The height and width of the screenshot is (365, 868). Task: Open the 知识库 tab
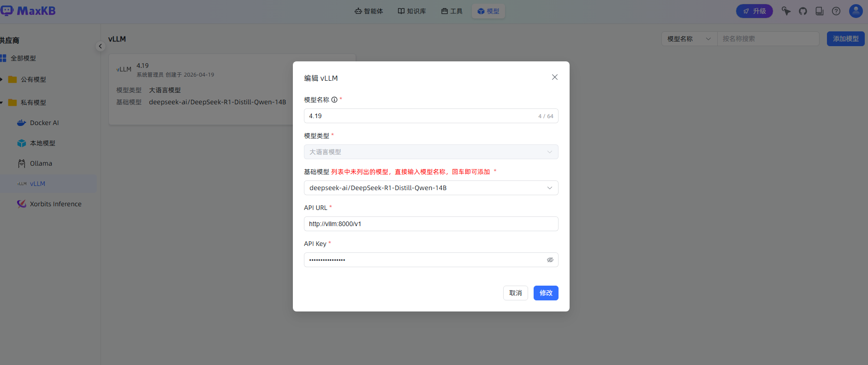[412, 11]
